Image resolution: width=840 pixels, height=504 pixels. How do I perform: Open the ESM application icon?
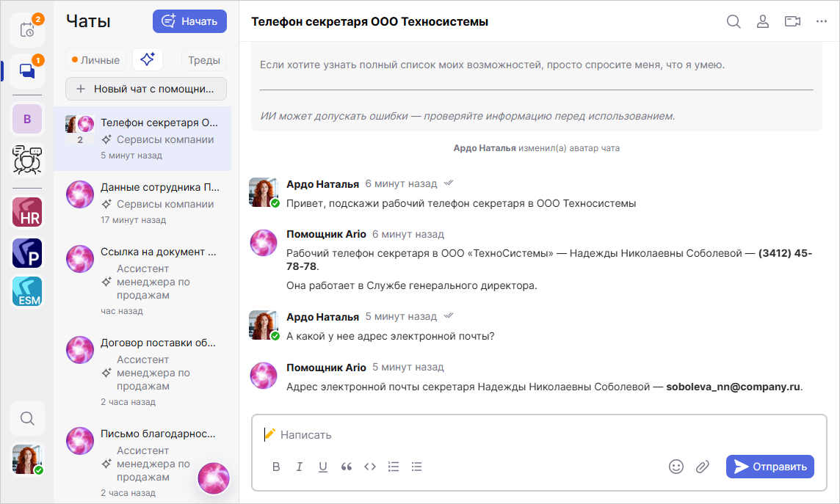[27, 291]
